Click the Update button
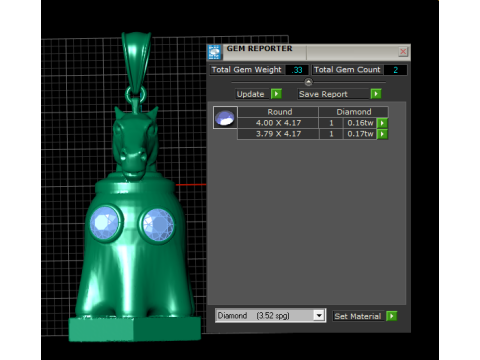This screenshot has width=480, height=360. point(252,94)
